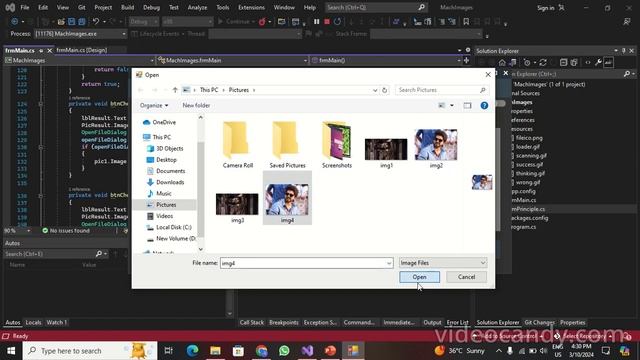Click the Refresh button in the address bar
Screen dimensions: 640x360
click(384, 90)
